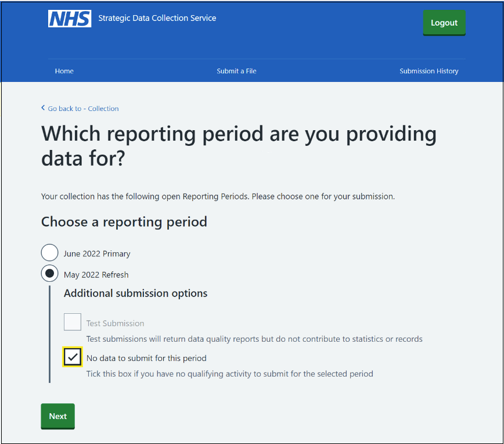
Task: Click the Next button
Action: tap(58, 416)
